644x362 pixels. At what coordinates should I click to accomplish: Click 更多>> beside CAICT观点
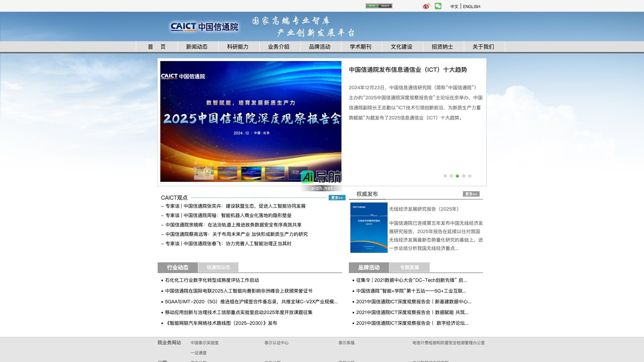[337, 198]
